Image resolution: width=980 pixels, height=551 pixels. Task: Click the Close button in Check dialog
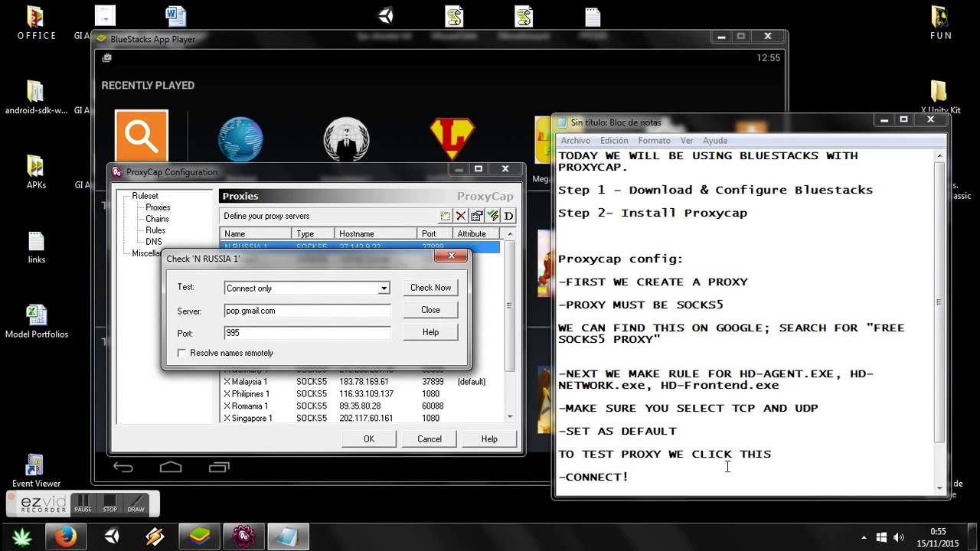430,310
